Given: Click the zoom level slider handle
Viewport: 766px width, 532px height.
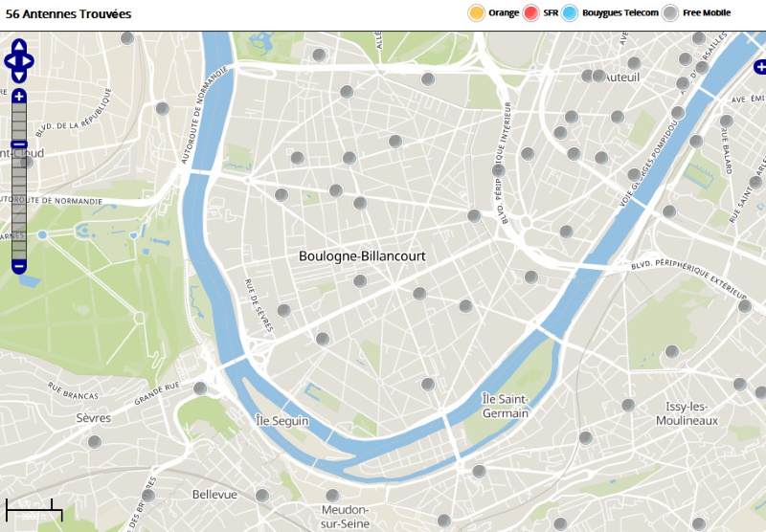Looking at the screenshot, I should click(x=19, y=144).
